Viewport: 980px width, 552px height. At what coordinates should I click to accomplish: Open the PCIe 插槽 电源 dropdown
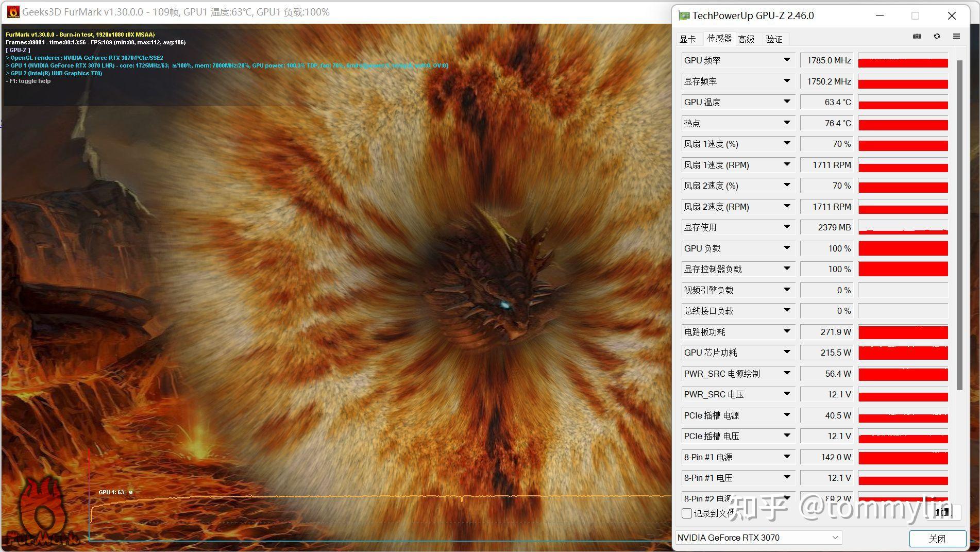[x=787, y=415]
